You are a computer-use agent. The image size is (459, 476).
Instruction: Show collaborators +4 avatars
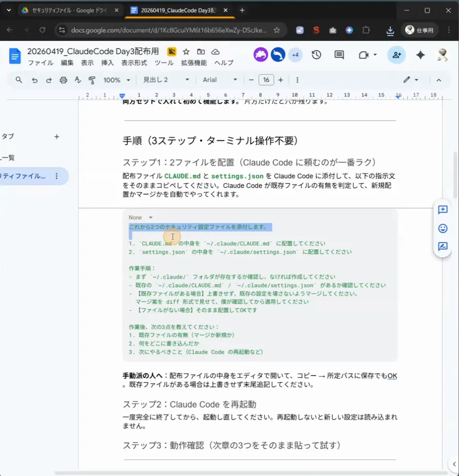[295, 55]
